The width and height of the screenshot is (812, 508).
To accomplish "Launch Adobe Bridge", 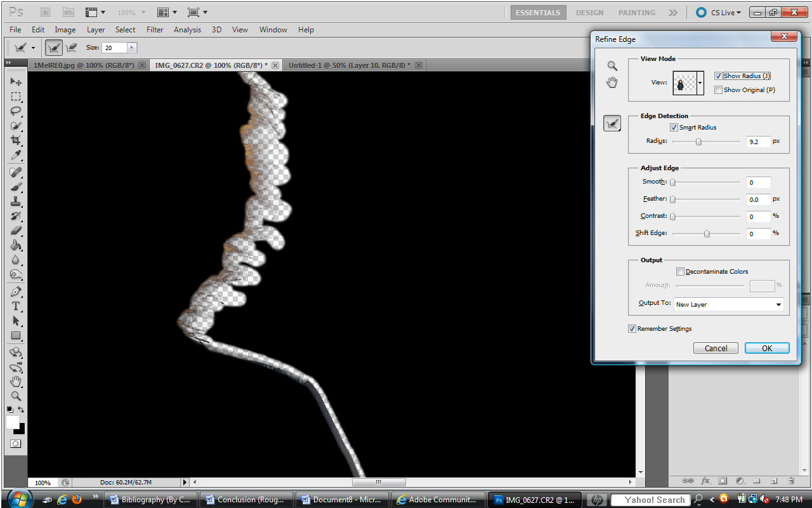I will (x=46, y=12).
